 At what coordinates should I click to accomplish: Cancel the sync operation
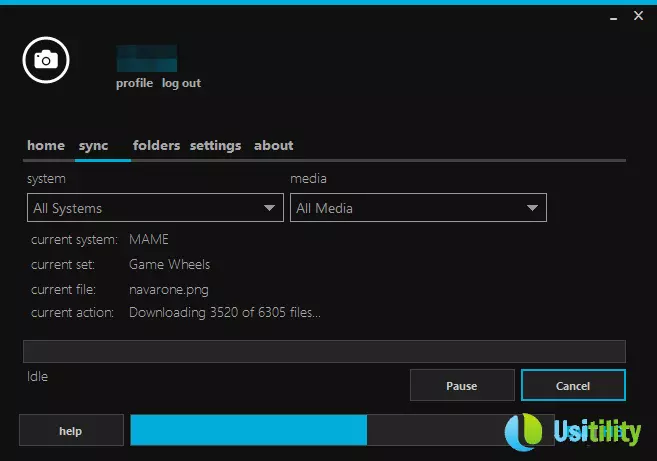click(x=573, y=386)
